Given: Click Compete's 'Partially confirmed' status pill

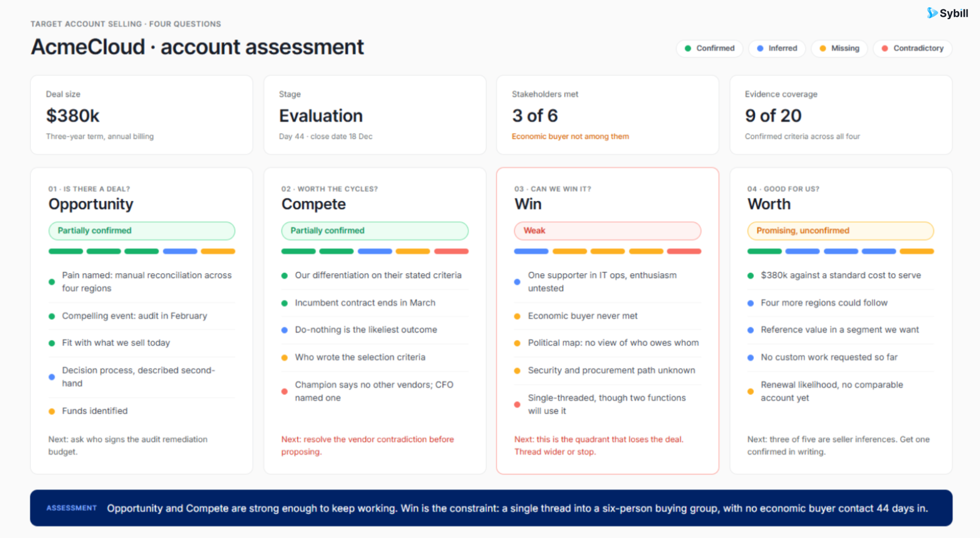Looking at the screenshot, I should point(375,231).
